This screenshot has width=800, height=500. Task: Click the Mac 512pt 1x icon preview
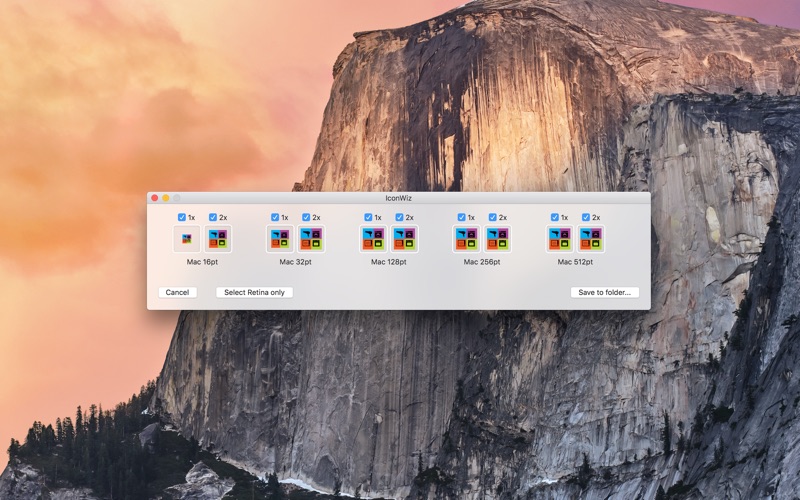click(560, 239)
